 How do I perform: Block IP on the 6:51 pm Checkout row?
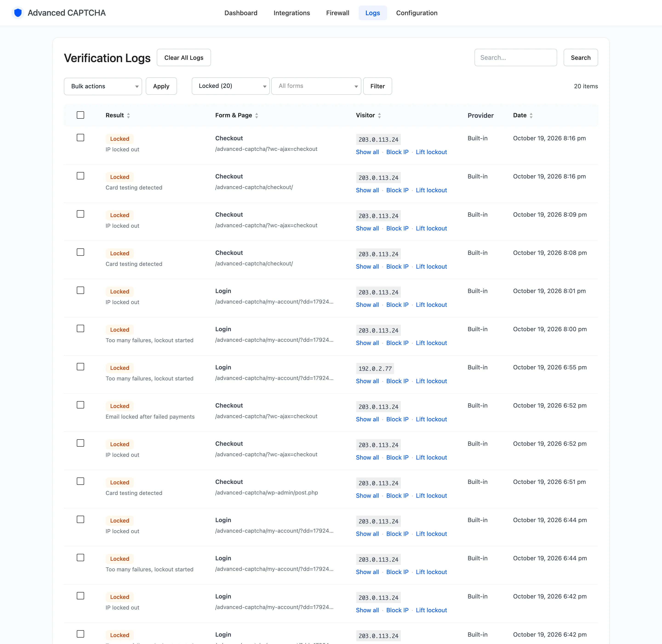pos(397,495)
